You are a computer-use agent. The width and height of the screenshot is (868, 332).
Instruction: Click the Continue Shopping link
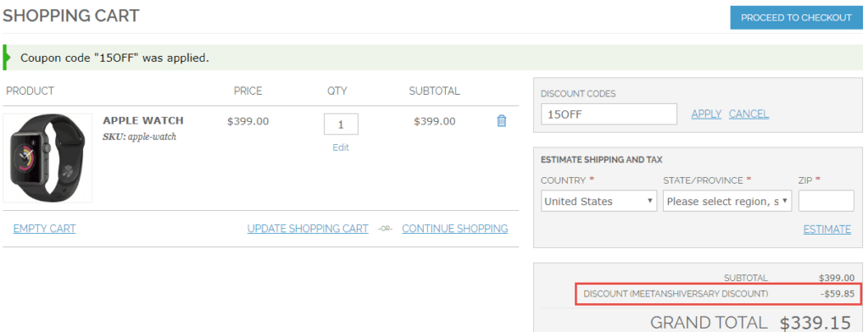[455, 229]
